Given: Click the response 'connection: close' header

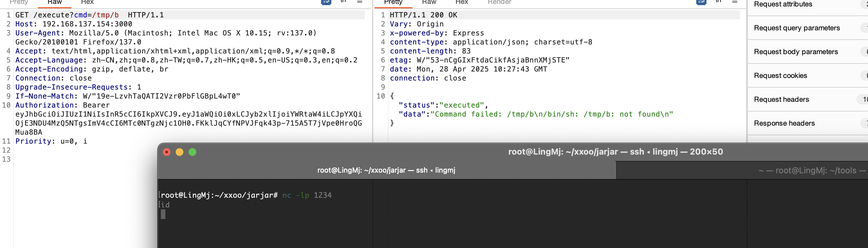Looking at the screenshot, I should [x=428, y=78].
